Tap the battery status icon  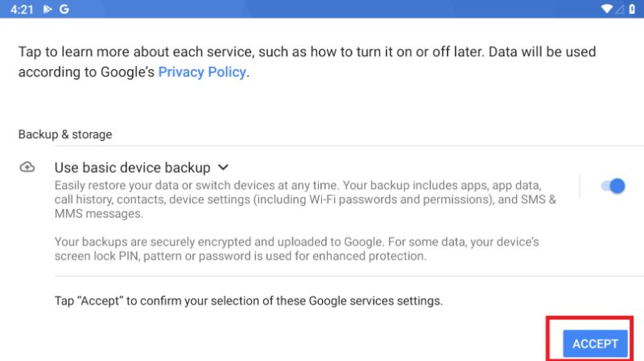click(632, 9)
